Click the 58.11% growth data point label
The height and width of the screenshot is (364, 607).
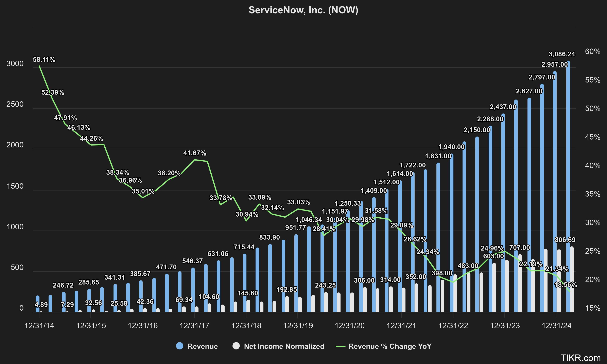pos(44,60)
